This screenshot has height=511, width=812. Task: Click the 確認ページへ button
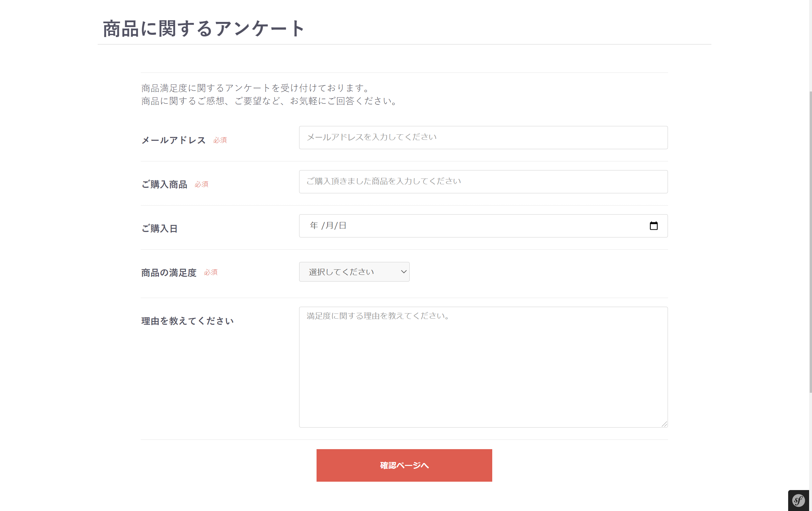pyautogui.click(x=404, y=465)
